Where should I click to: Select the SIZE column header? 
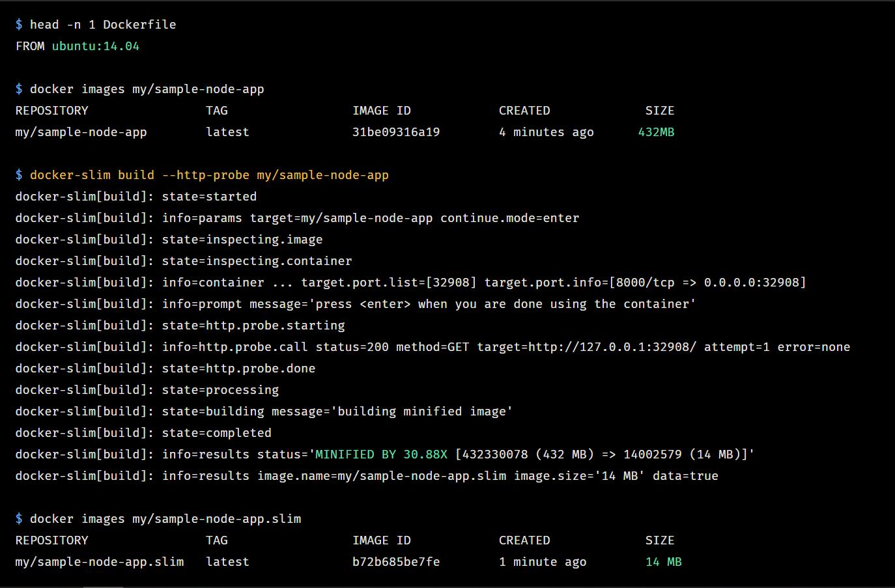(x=660, y=110)
